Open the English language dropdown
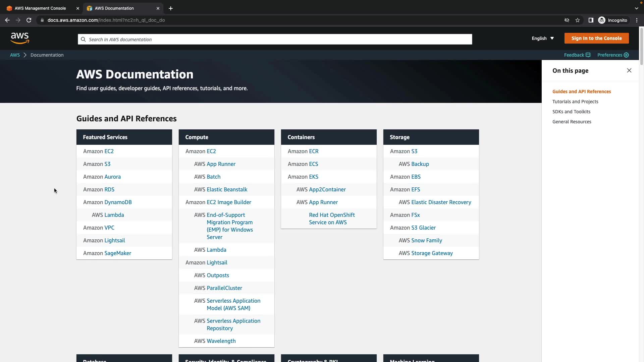 pyautogui.click(x=542, y=38)
